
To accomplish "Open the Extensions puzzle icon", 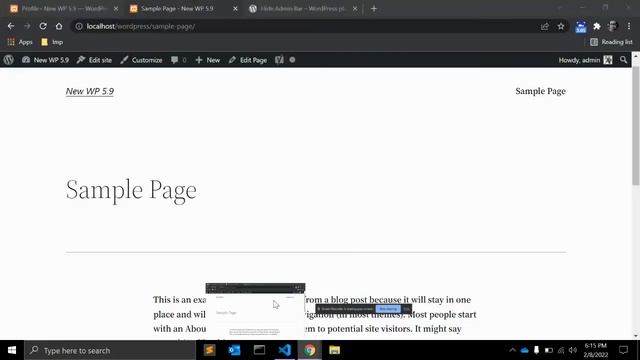I will 597,26.
